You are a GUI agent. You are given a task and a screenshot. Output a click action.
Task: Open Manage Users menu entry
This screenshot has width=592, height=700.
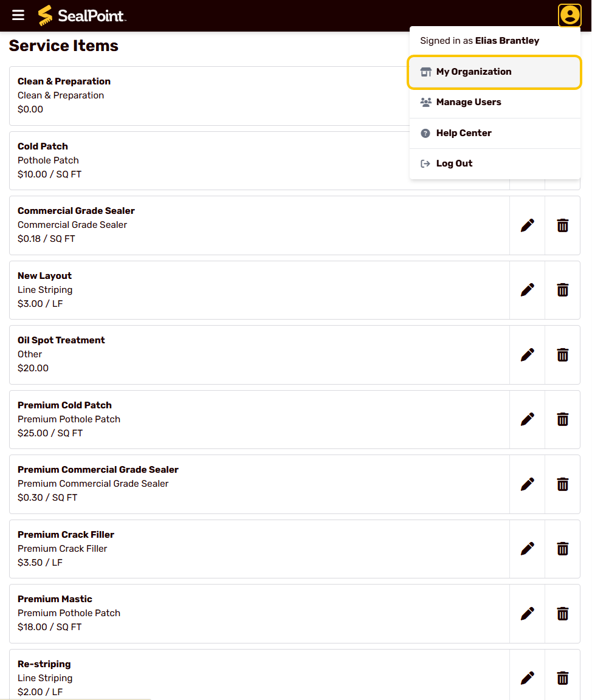(495, 102)
